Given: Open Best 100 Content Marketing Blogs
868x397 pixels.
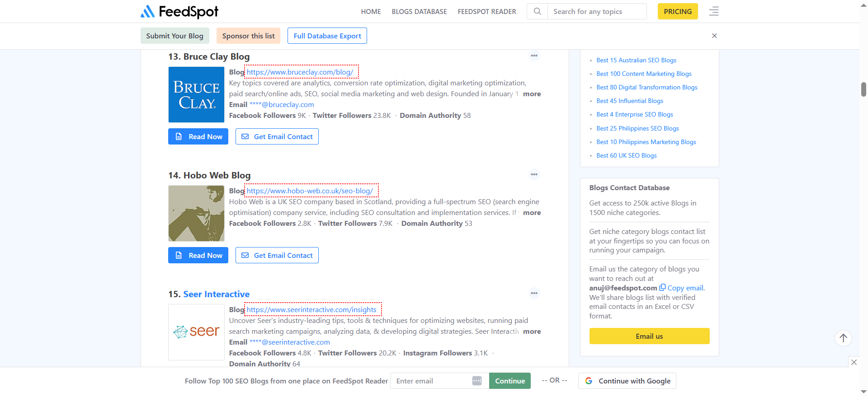Looking at the screenshot, I should point(644,74).
